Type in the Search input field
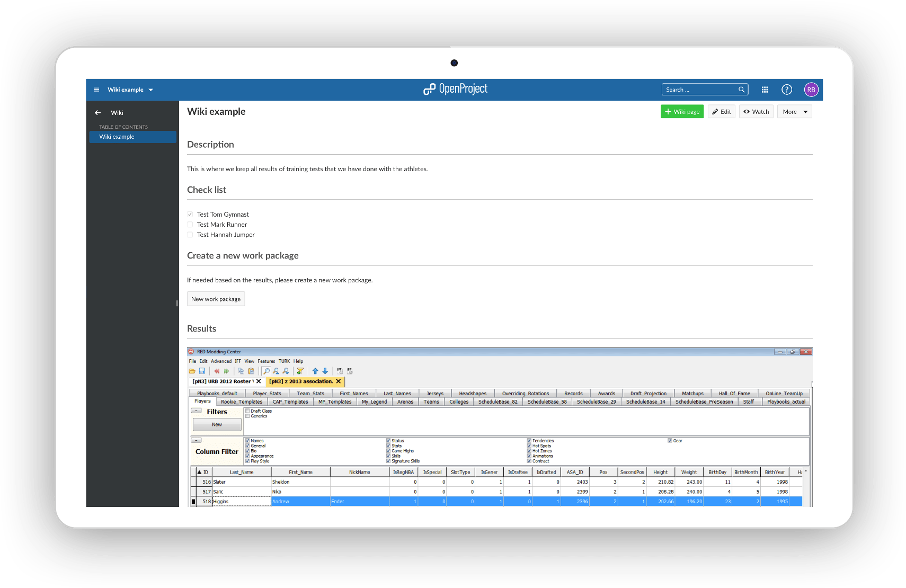This screenshot has width=906, height=588. pos(699,90)
